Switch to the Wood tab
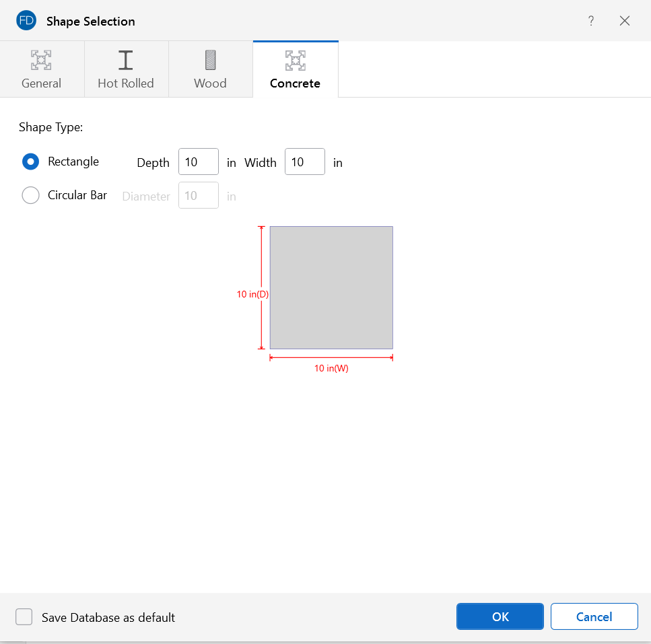The width and height of the screenshot is (651, 644). pyautogui.click(x=210, y=70)
